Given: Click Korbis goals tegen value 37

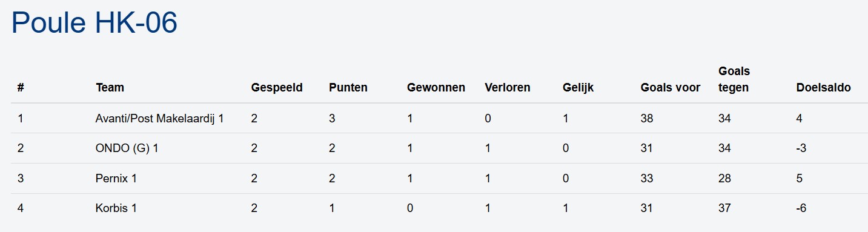Looking at the screenshot, I should tap(724, 208).
